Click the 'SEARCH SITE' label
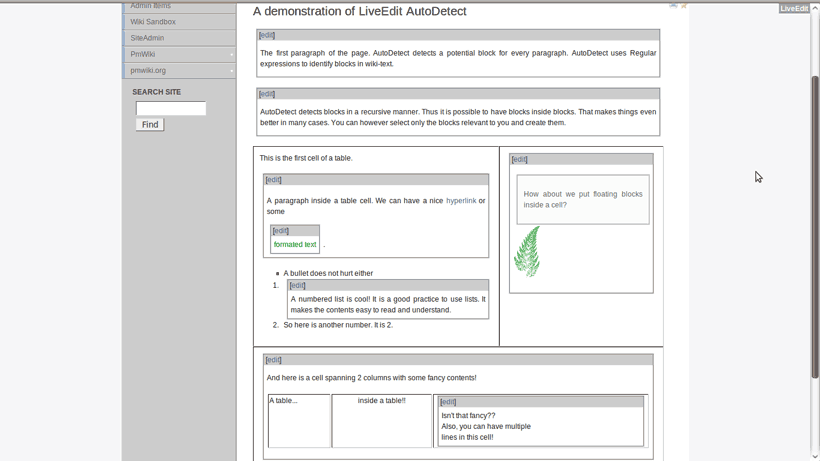 [x=156, y=92]
